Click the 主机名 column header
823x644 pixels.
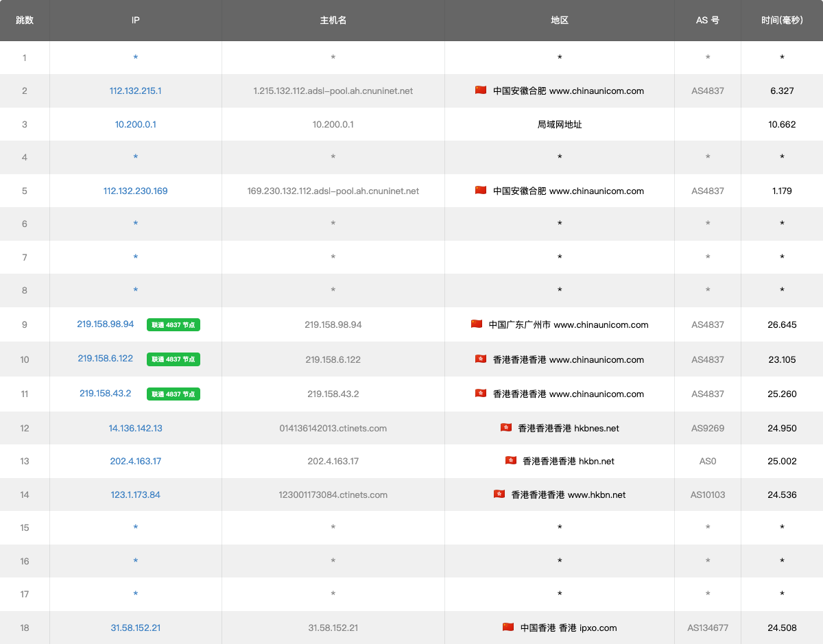333,20
